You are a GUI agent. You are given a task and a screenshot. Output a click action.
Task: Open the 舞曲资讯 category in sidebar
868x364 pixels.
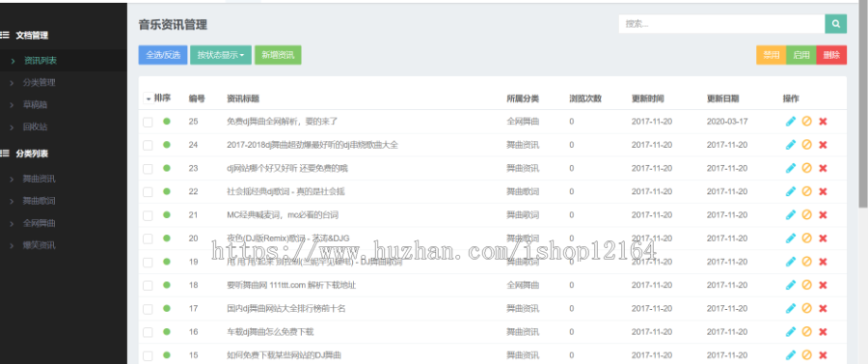(39, 179)
